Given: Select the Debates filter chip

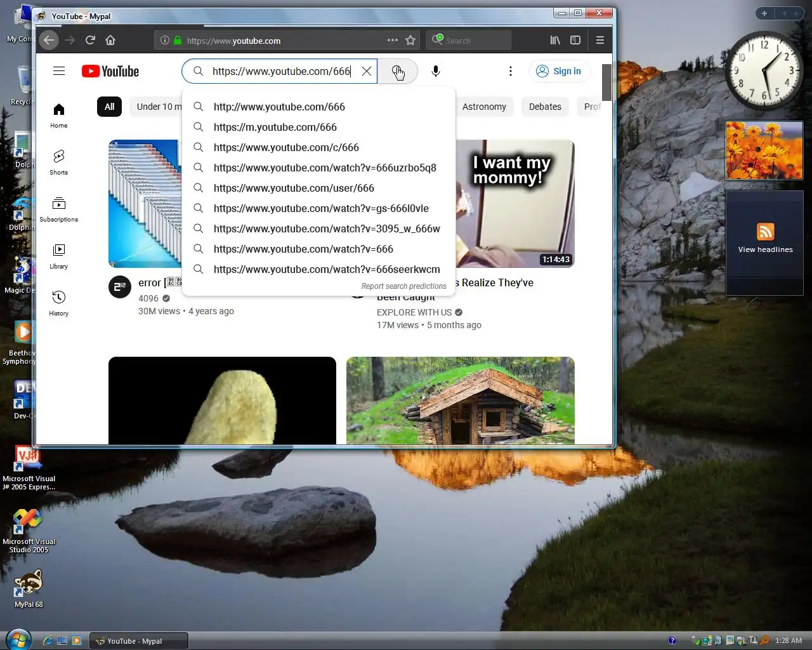Looking at the screenshot, I should click(545, 107).
